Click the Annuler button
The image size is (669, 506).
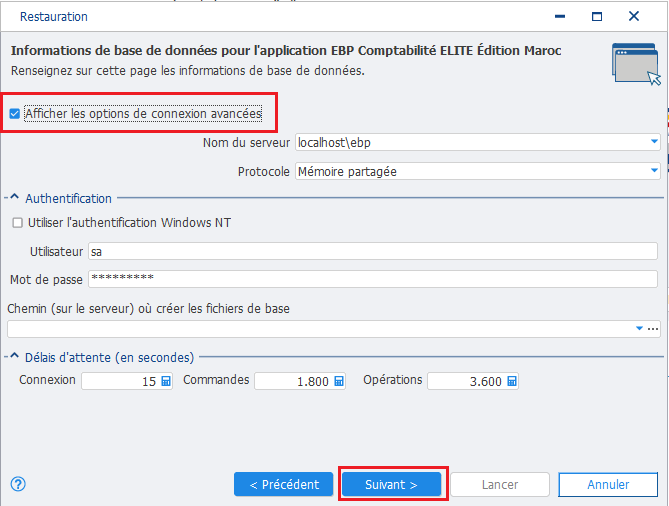[x=608, y=484]
